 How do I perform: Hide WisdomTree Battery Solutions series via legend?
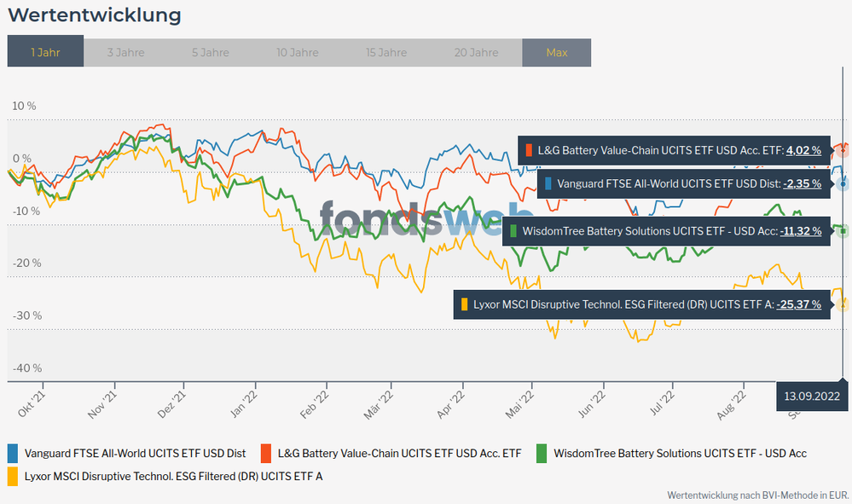coord(680,453)
